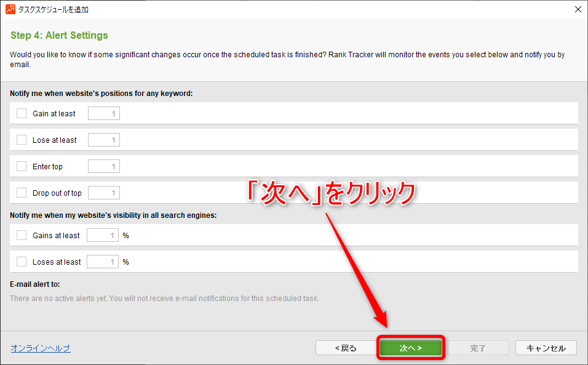Tick the 'Enter top' checkbox
The image size is (588, 365).
[x=22, y=166]
